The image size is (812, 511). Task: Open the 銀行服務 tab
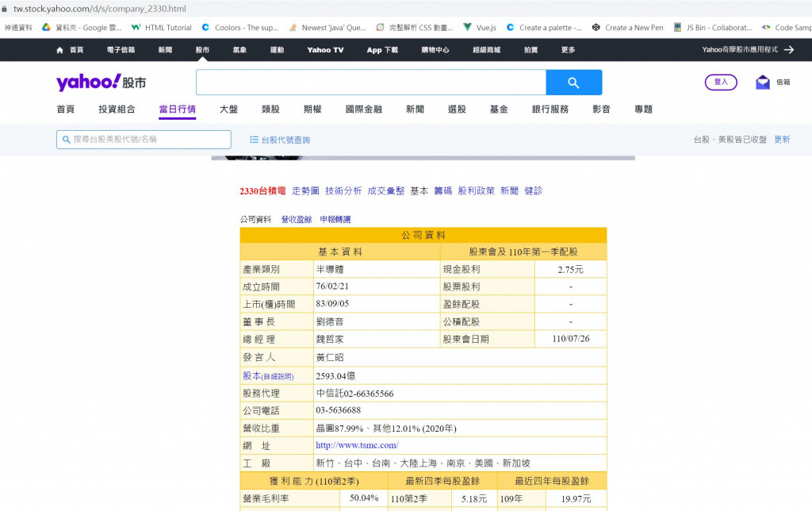(x=550, y=109)
